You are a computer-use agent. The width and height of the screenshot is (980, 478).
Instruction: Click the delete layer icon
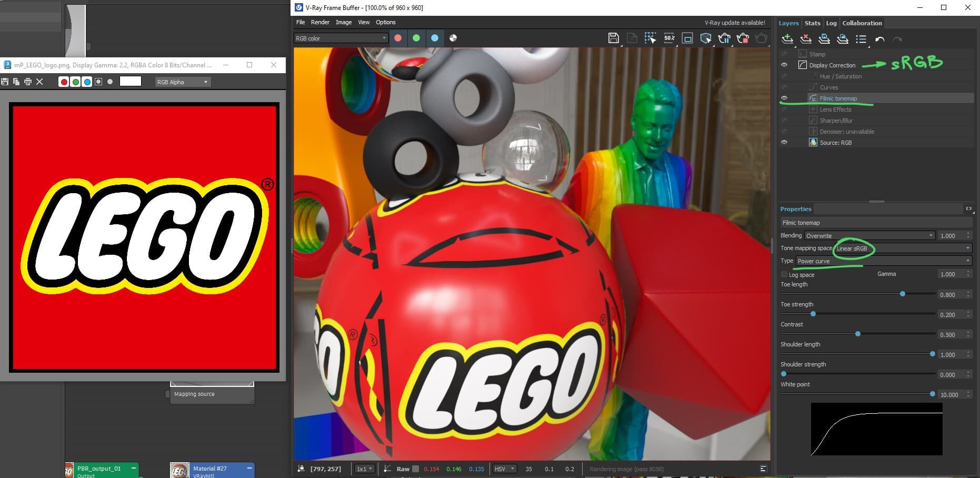pyautogui.click(x=806, y=39)
